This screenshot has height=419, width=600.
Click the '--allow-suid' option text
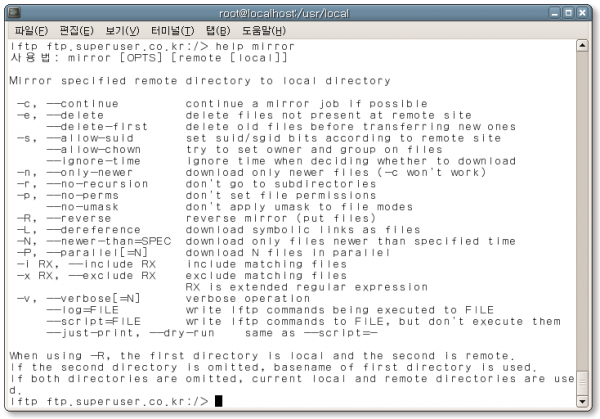pos(90,138)
